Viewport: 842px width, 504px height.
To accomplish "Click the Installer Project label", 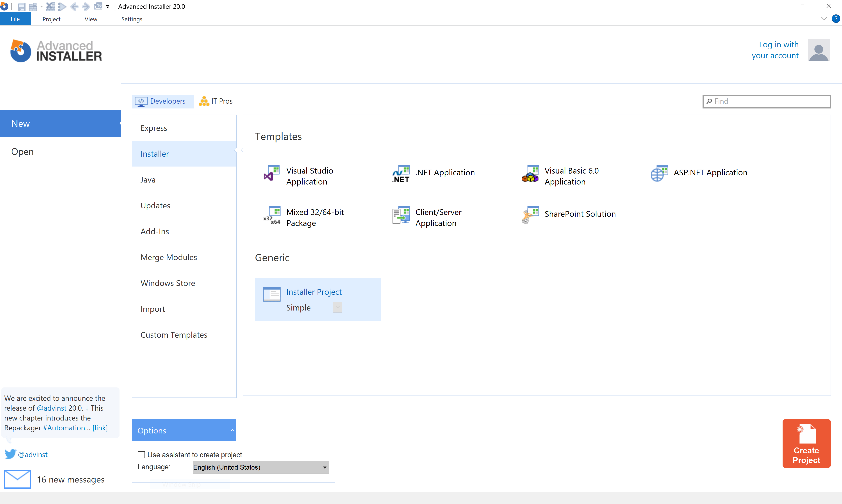I will (314, 292).
